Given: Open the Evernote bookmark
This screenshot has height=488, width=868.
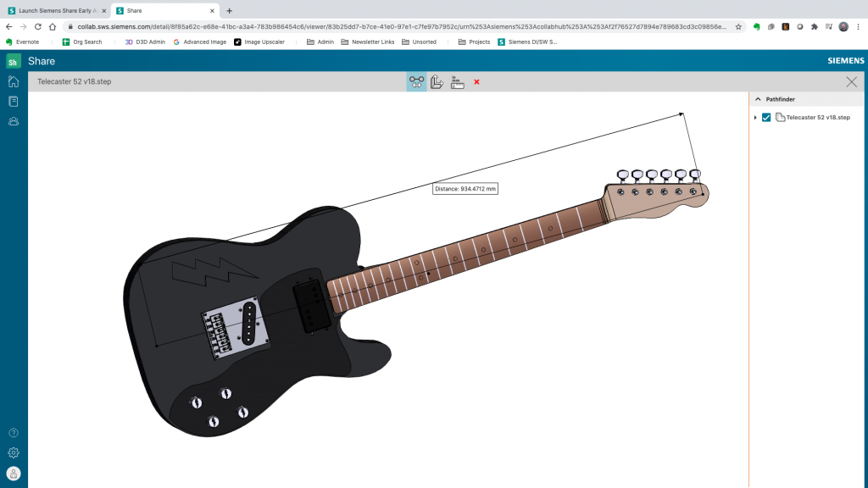Looking at the screenshot, I should [22, 42].
